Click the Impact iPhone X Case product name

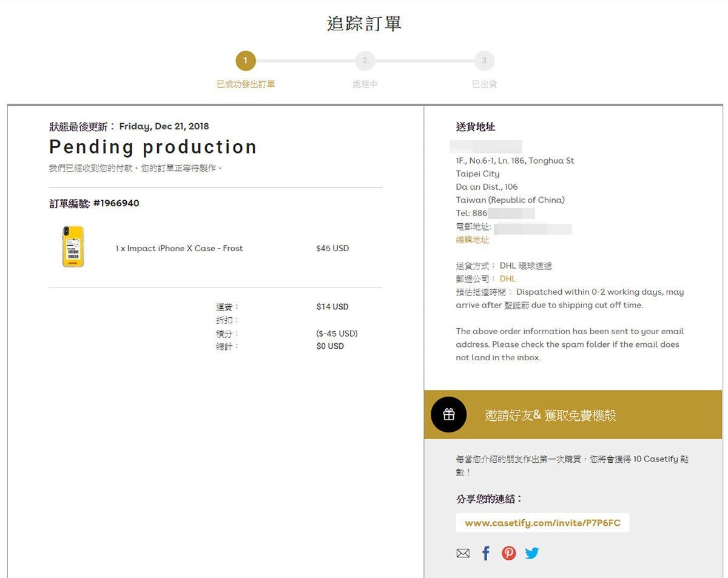(x=179, y=248)
